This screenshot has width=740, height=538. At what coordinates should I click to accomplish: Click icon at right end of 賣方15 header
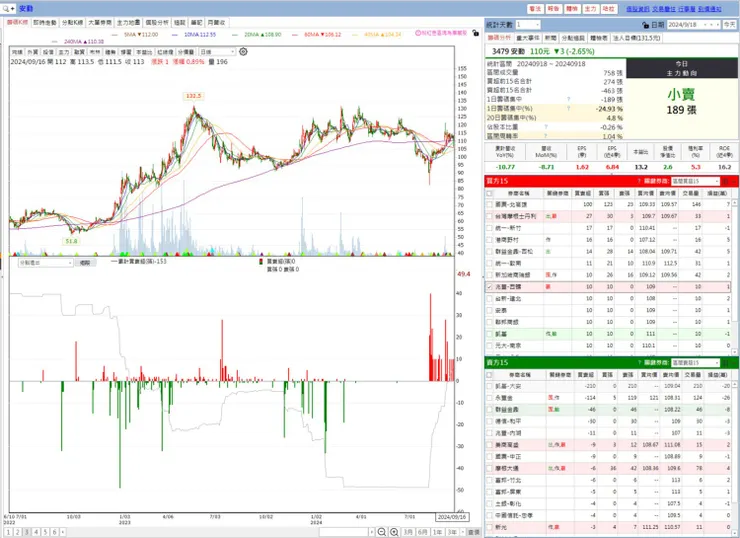point(726,362)
